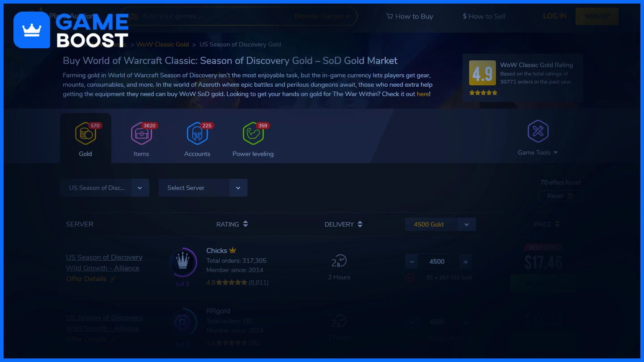Open the Accounts helmet icon
This screenshot has width=644, height=362.
click(x=197, y=134)
